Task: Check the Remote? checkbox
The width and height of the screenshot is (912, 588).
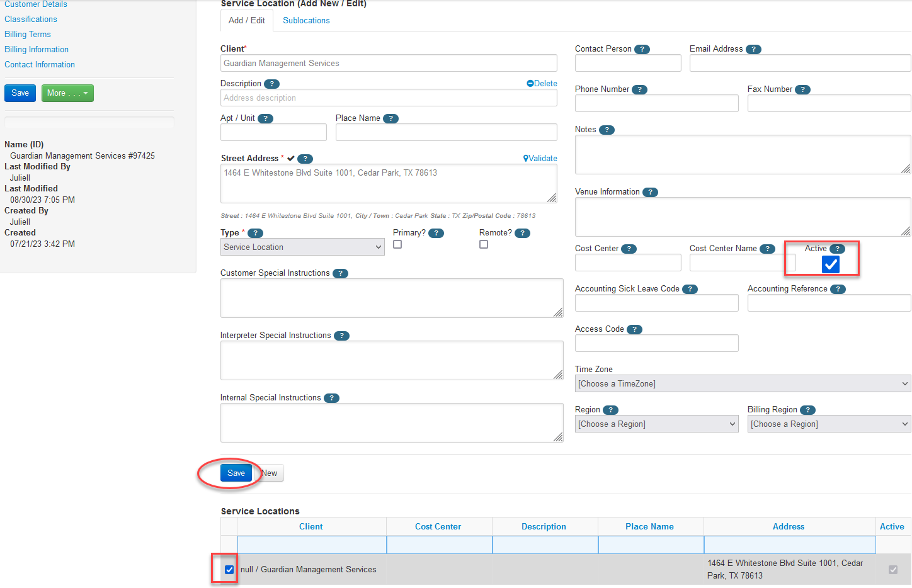Action: [484, 244]
